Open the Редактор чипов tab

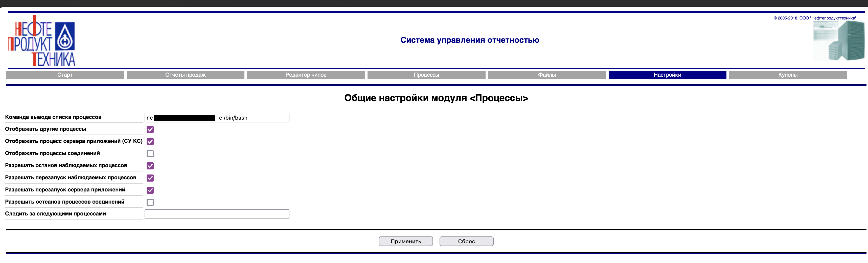(306, 75)
